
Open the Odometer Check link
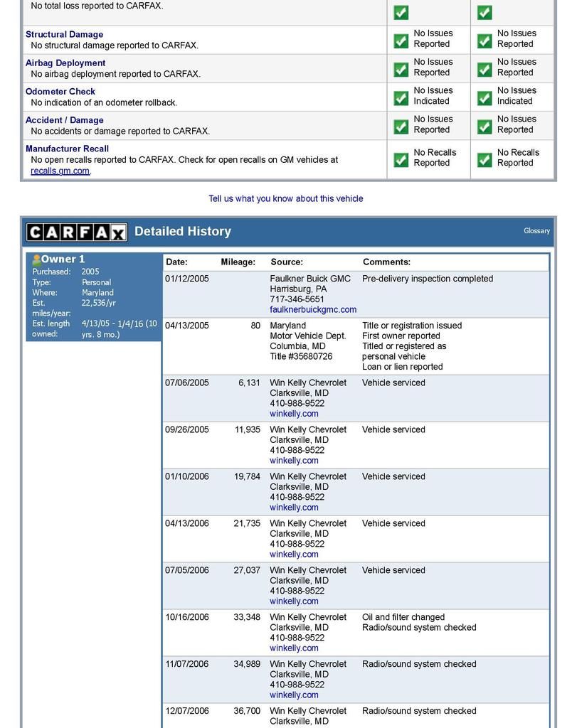pos(60,92)
